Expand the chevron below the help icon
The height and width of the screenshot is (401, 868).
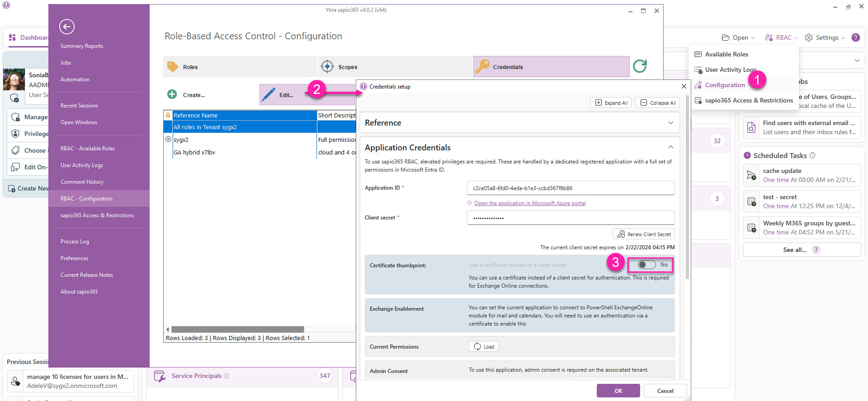pyautogui.click(x=857, y=60)
